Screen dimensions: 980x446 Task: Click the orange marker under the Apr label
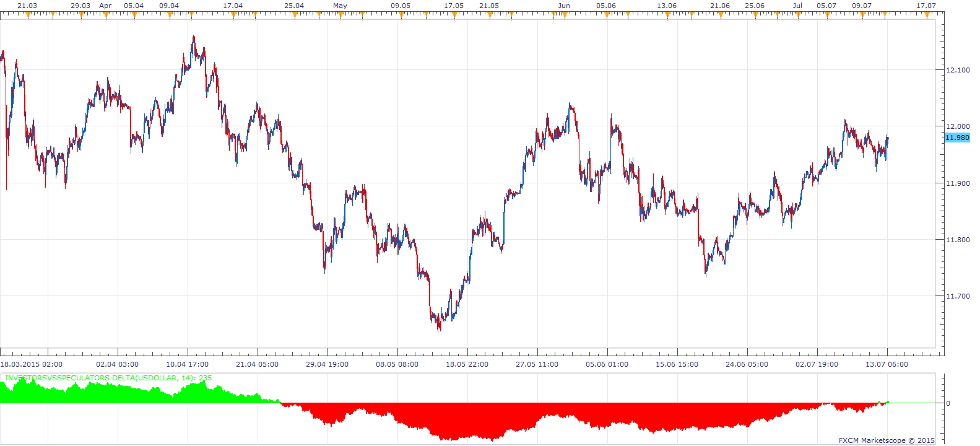106,15
